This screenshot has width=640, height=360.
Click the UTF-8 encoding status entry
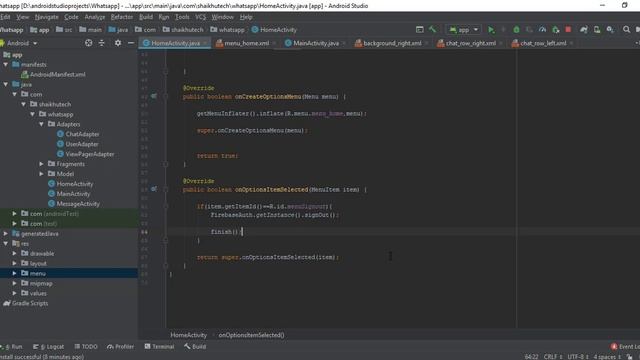(x=578, y=357)
